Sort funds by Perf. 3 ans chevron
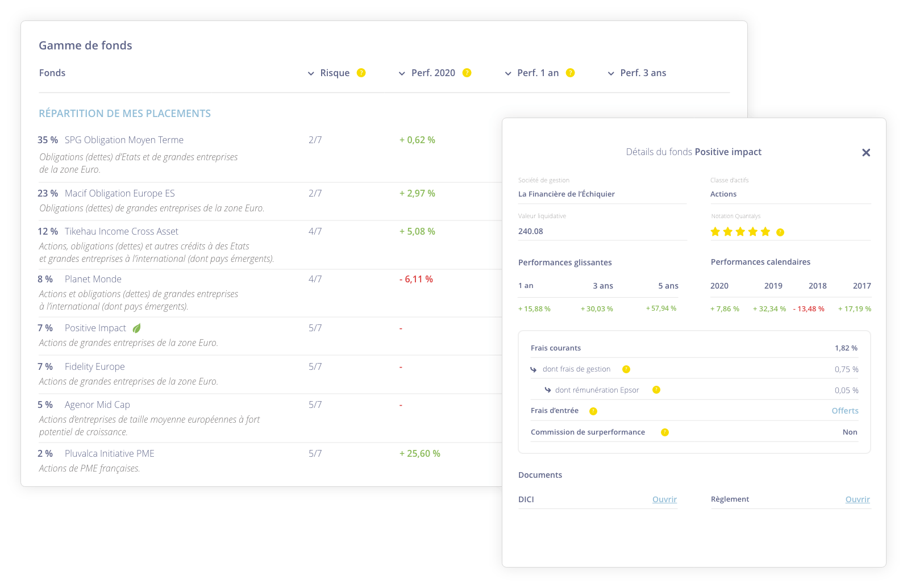907x588 pixels. [x=611, y=73]
